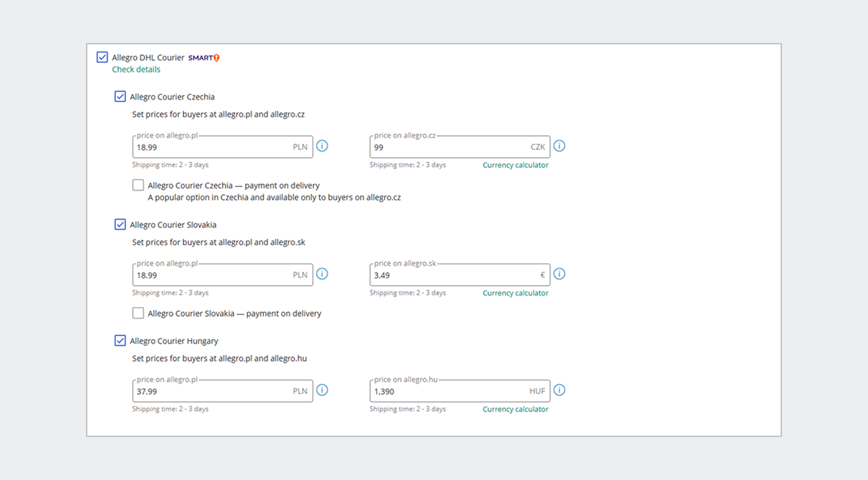Click 'Allegro Courier Slovakia — payment on delivery' label
The image size is (868, 480).
point(234,313)
